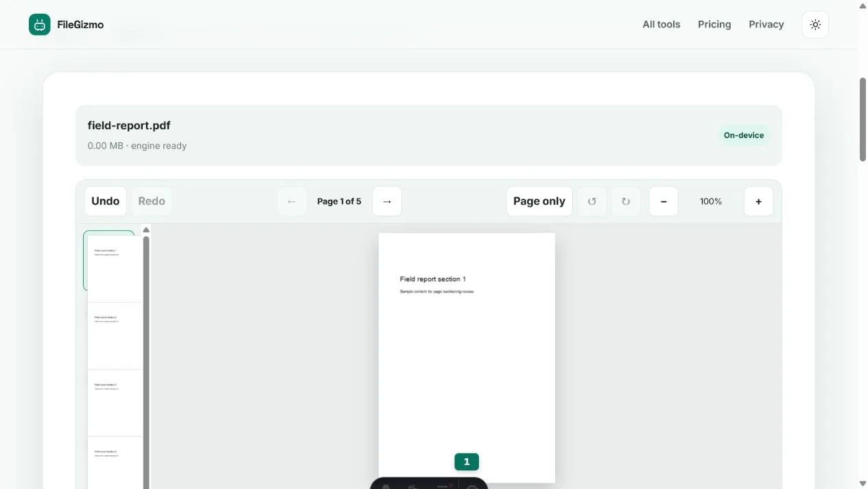Click the browser scrollbar up arrow
Image resolution: width=868 pixels, height=489 pixels.
click(x=863, y=5)
